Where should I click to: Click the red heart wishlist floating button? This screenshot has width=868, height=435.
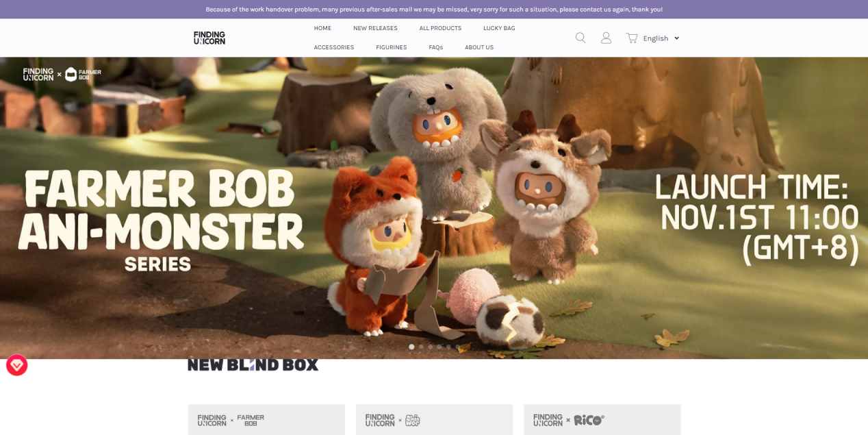pos(17,365)
